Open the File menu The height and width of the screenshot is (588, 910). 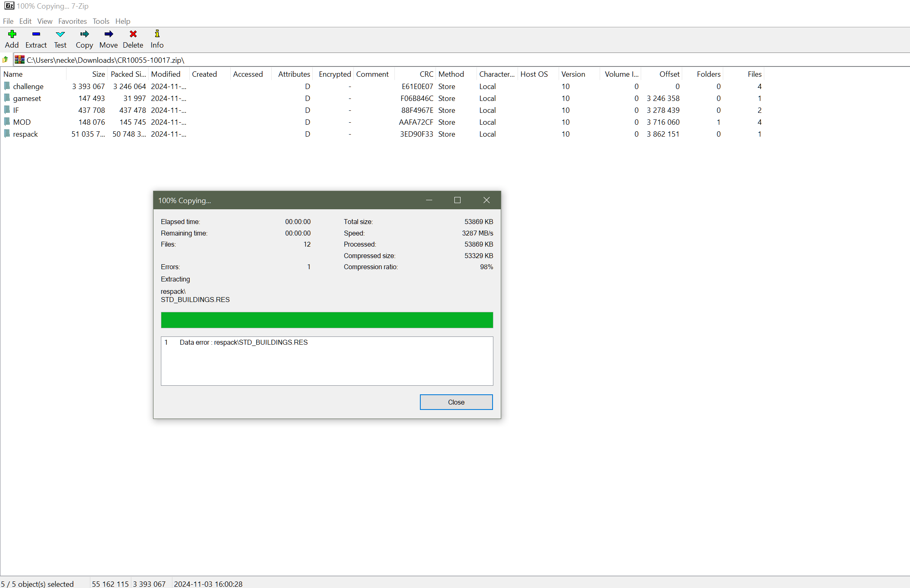pyautogui.click(x=8, y=21)
